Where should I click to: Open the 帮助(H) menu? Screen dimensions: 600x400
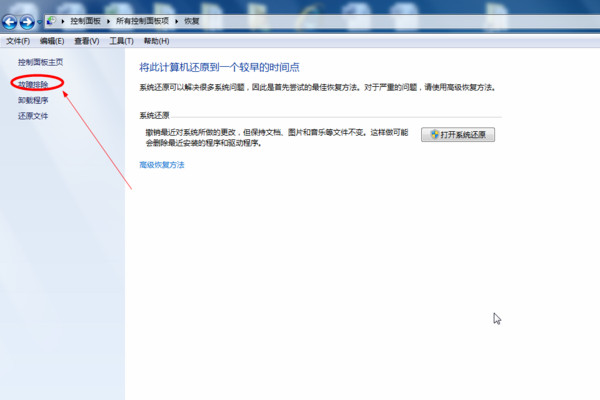[x=157, y=41]
